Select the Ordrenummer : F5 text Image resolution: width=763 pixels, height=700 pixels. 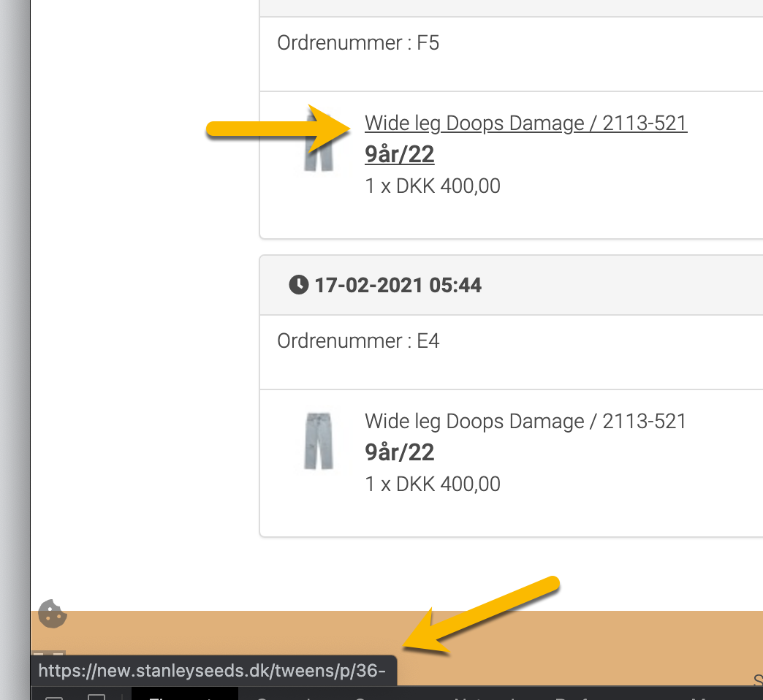pyautogui.click(x=358, y=43)
